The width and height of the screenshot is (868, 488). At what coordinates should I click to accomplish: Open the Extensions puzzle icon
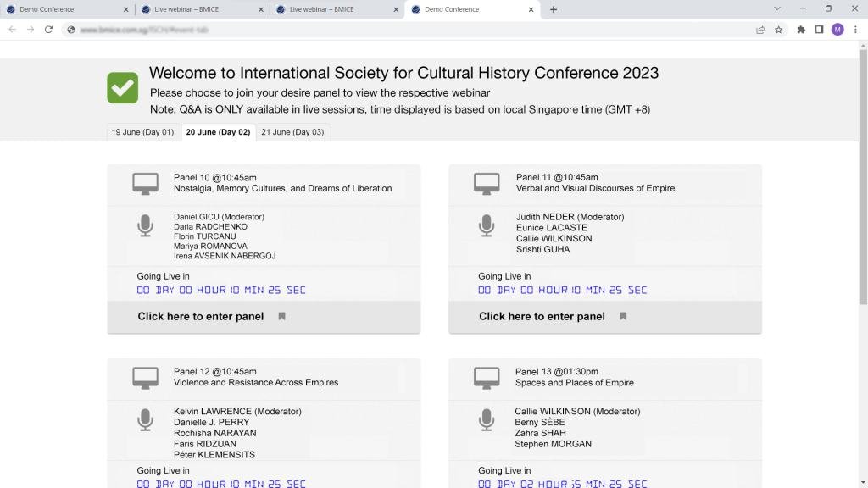click(801, 30)
